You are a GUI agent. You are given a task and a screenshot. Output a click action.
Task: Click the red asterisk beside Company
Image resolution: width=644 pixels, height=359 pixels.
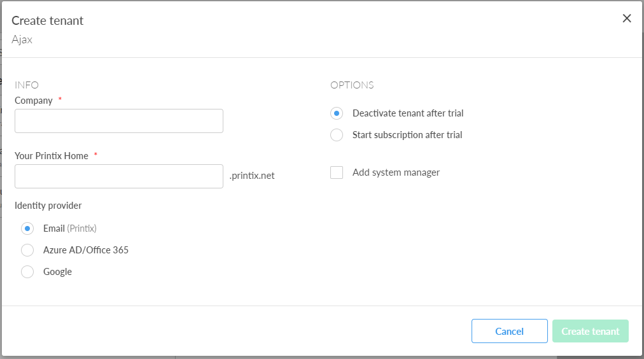pyautogui.click(x=60, y=100)
